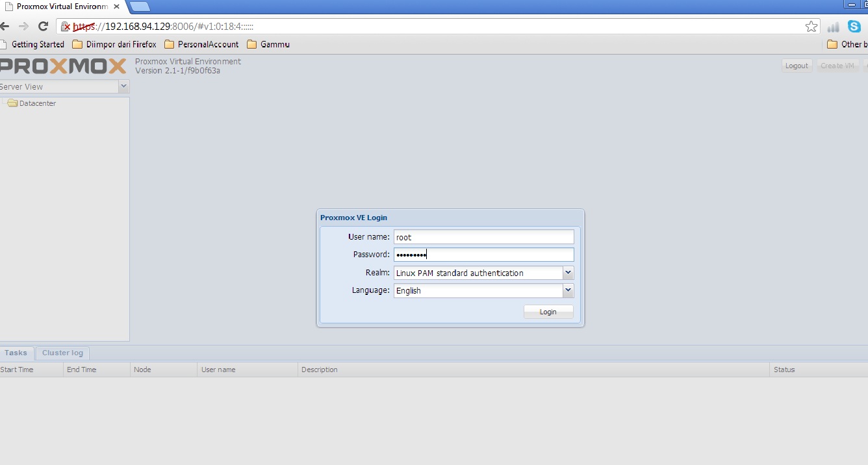Sort by End Time column header

[x=97, y=370]
